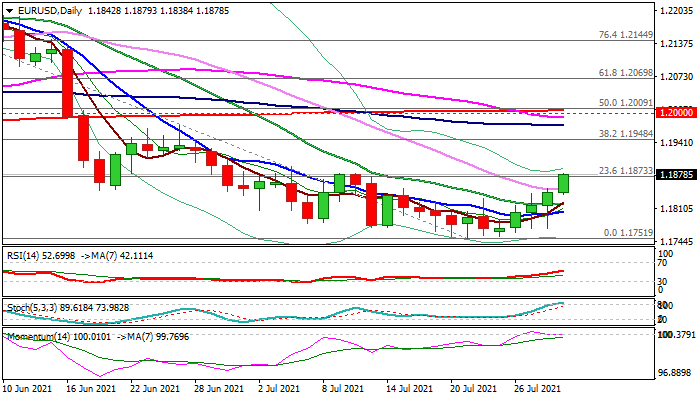Viewport: 700px width, 400px height.
Task: Click the 28 Jun 2021 date label
Action: coord(217,388)
